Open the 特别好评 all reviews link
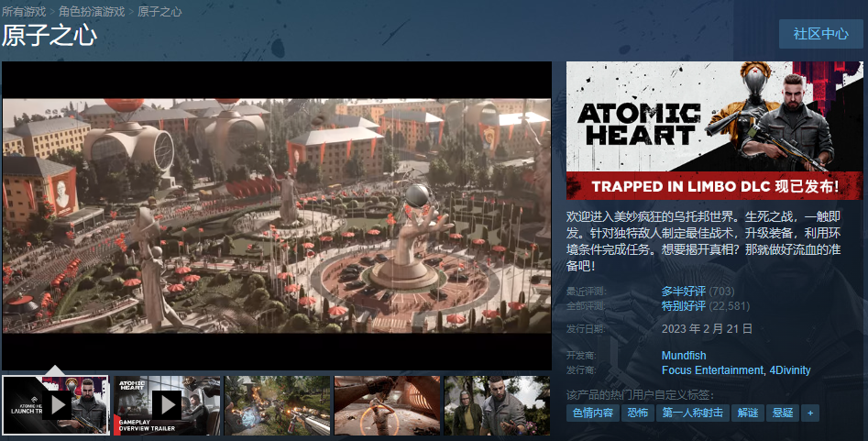 point(683,306)
